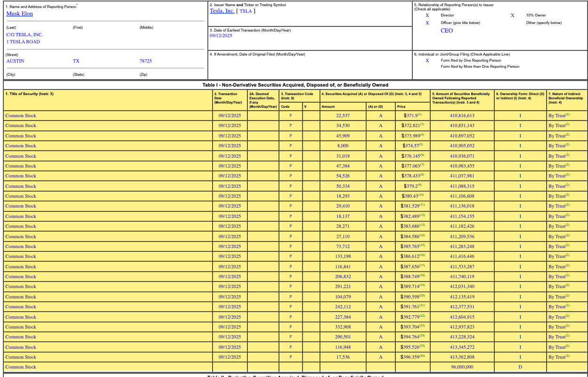The height and width of the screenshot is (377, 588).
Task: Click the earliest transaction date 09/12/2025 field
Action: click(221, 36)
